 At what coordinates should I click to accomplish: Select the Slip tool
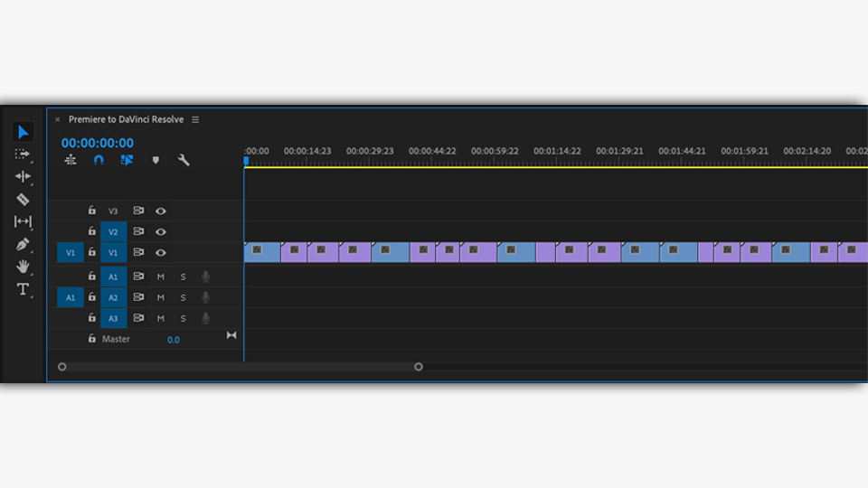[x=23, y=221]
